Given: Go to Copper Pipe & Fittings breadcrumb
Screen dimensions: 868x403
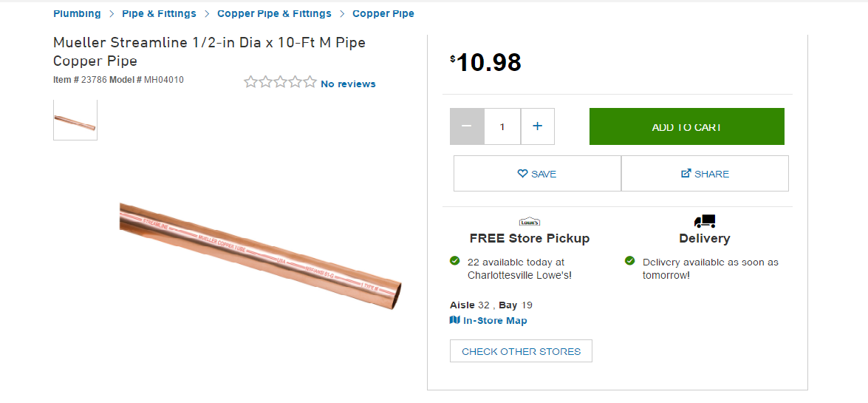Looking at the screenshot, I should (x=274, y=13).
